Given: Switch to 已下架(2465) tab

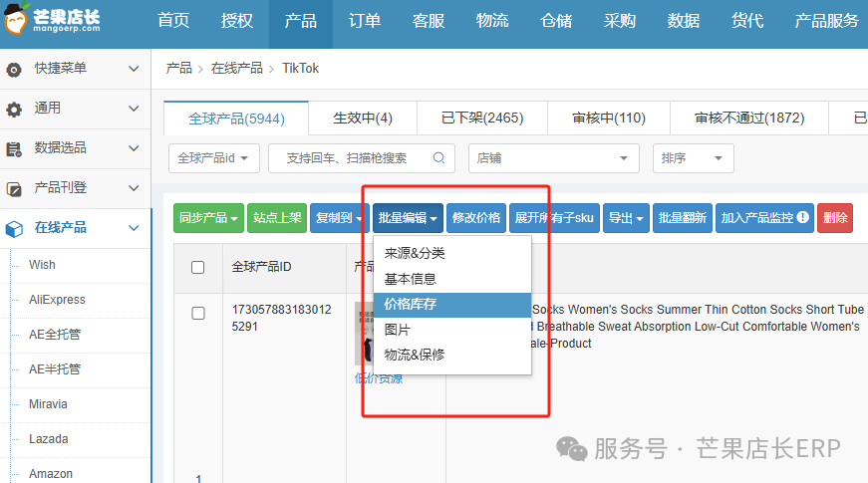Looking at the screenshot, I should point(482,119).
